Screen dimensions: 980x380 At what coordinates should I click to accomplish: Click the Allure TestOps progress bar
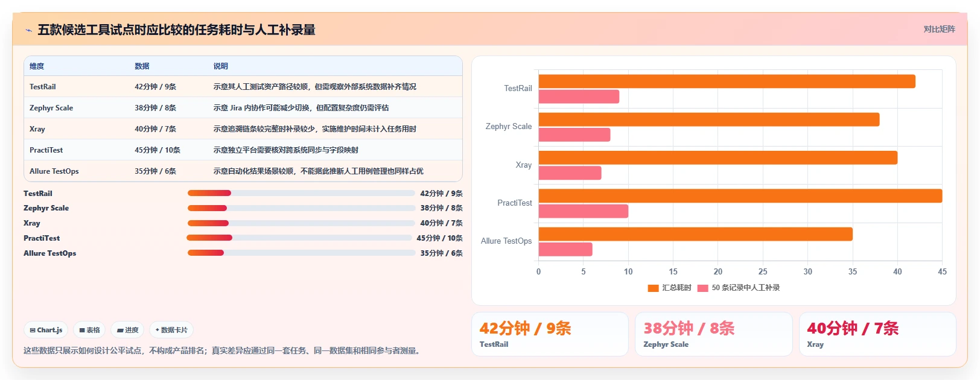point(301,253)
